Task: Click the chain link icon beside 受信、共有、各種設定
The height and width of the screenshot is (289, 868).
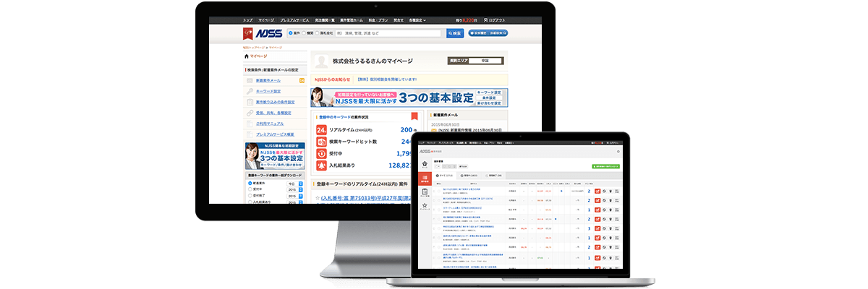Action: click(250, 113)
